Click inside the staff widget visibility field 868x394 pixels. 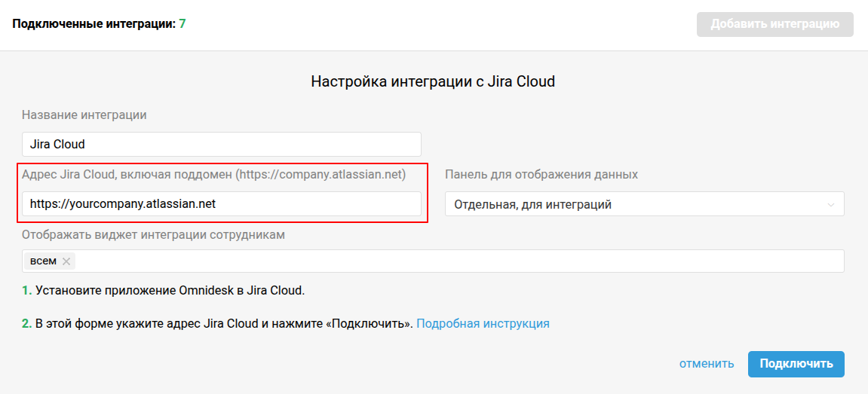(433, 261)
